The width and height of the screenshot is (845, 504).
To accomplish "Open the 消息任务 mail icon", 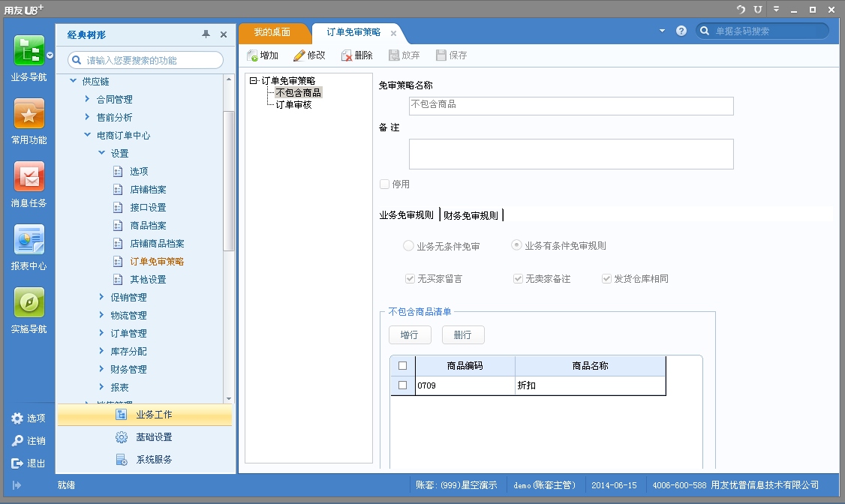I will [29, 176].
